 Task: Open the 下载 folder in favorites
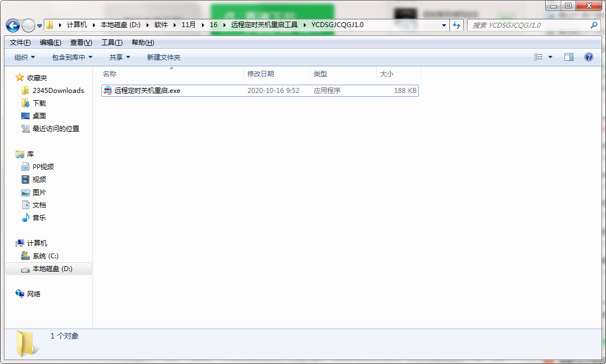[38, 102]
